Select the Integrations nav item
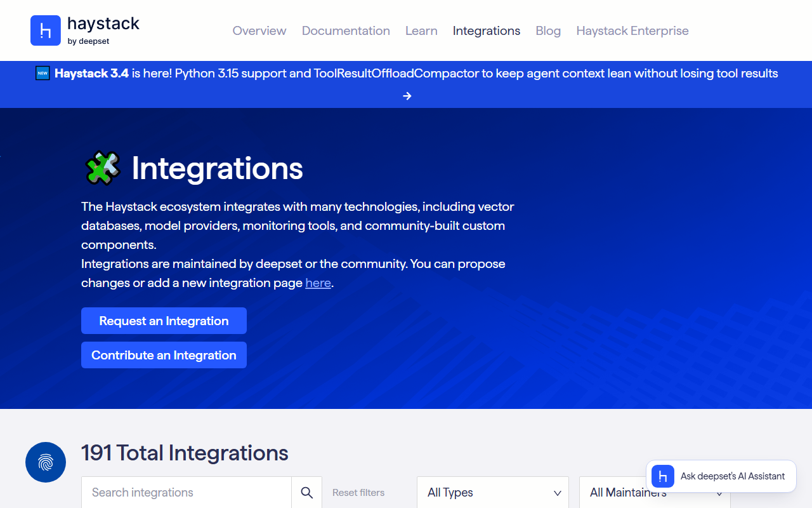The width and height of the screenshot is (812, 508). [x=487, y=30]
